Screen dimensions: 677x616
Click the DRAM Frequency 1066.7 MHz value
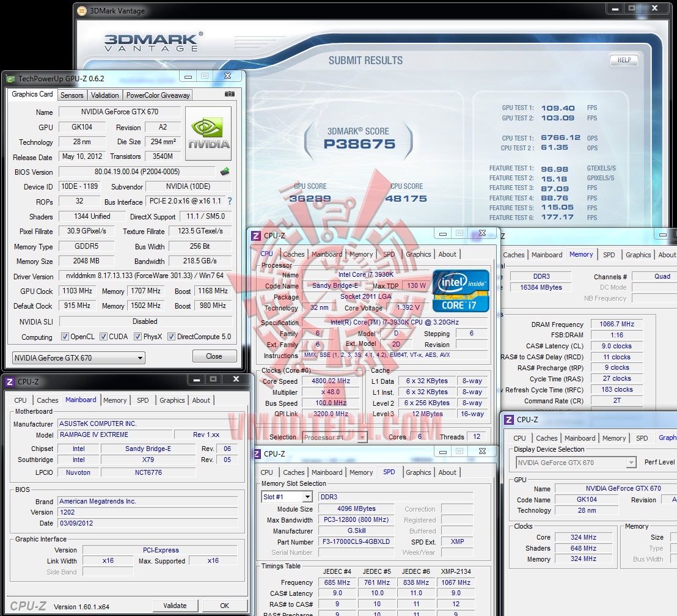click(617, 324)
